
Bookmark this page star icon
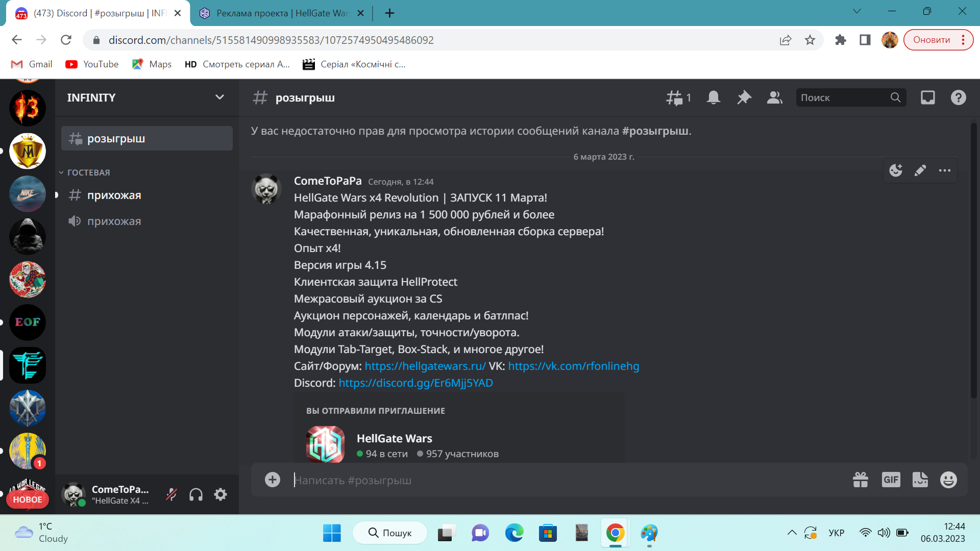pyautogui.click(x=810, y=40)
